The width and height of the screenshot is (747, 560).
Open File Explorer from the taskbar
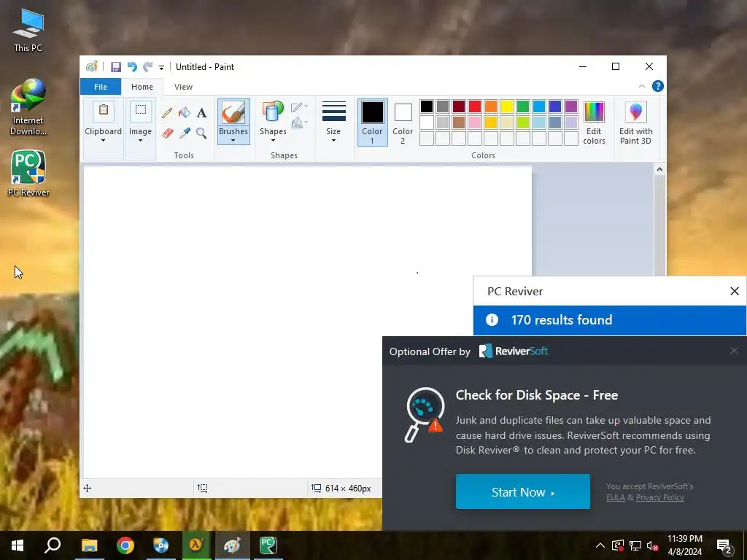coord(90,545)
